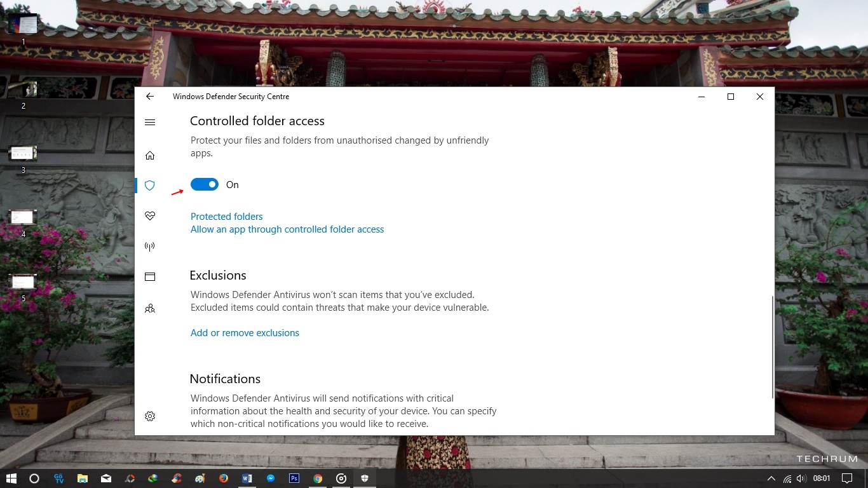
Task: Switch to Microsoft Word in taskbar
Action: 247,478
